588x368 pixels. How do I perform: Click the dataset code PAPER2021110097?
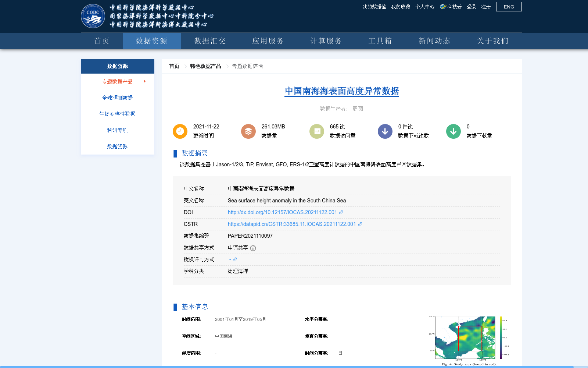(250, 236)
